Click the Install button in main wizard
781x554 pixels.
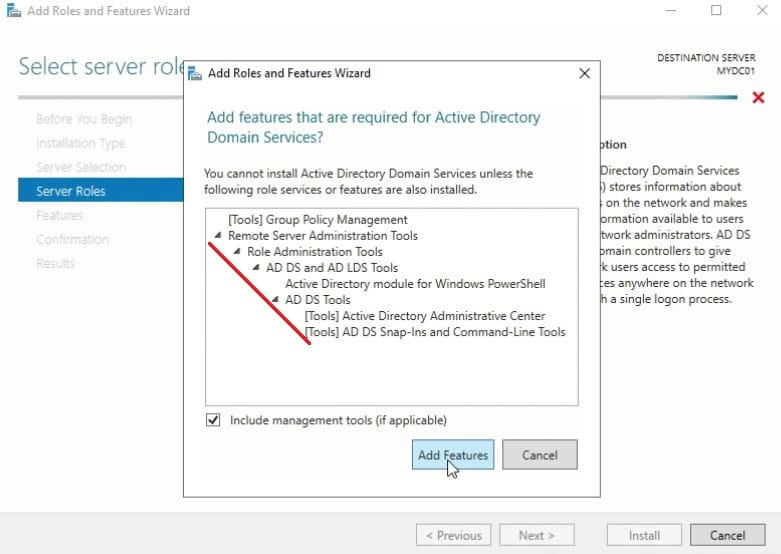tap(644, 535)
